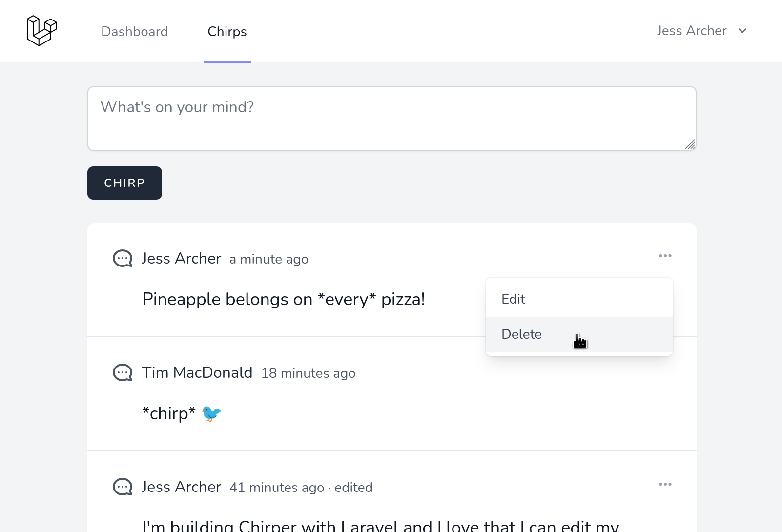The width and height of the screenshot is (782, 532).
Task: Click the Tim MacDonald author name
Action: pyautogui.click(x=197, y=373)
